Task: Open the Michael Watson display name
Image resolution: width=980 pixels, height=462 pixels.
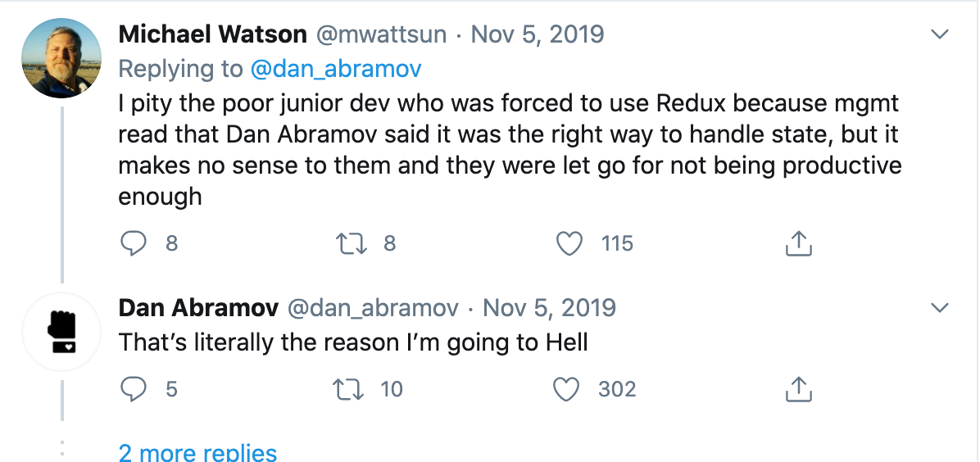Action: tap(213, 34)
